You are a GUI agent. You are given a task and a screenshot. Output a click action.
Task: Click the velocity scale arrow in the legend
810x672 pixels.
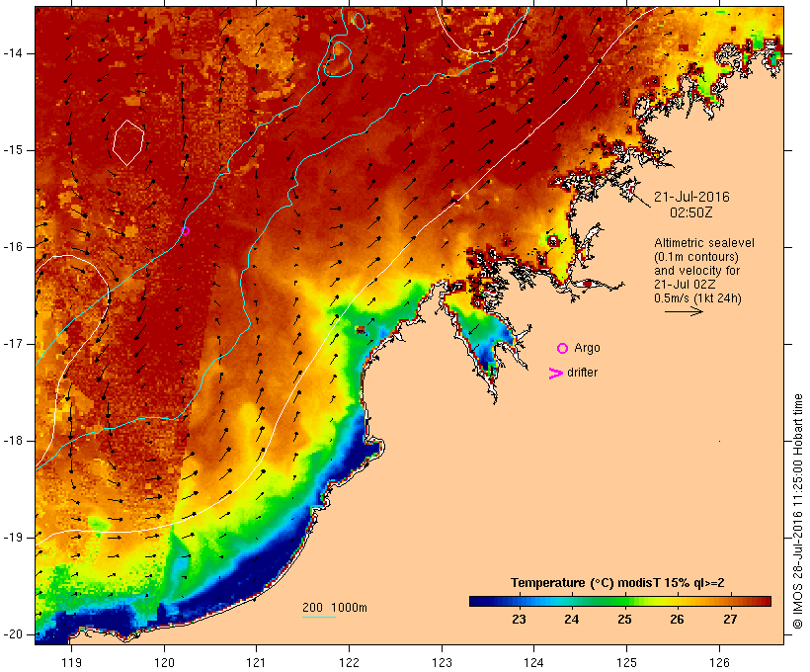tap(684, 311)
